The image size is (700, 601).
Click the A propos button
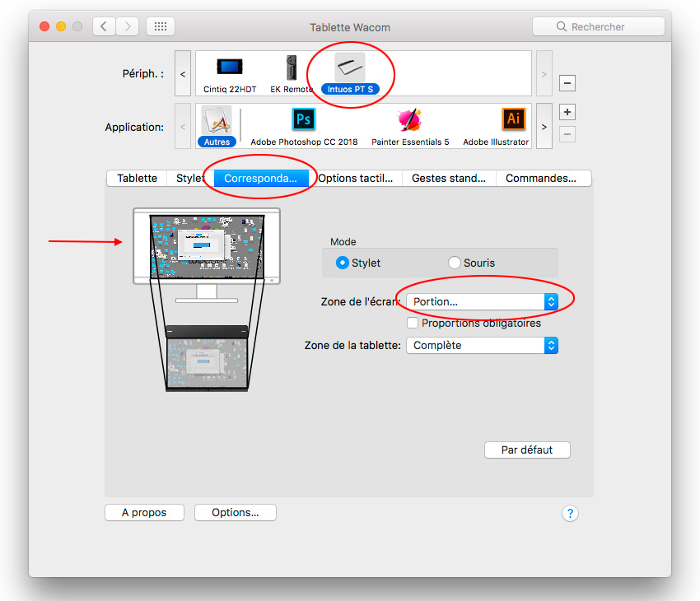144,513
